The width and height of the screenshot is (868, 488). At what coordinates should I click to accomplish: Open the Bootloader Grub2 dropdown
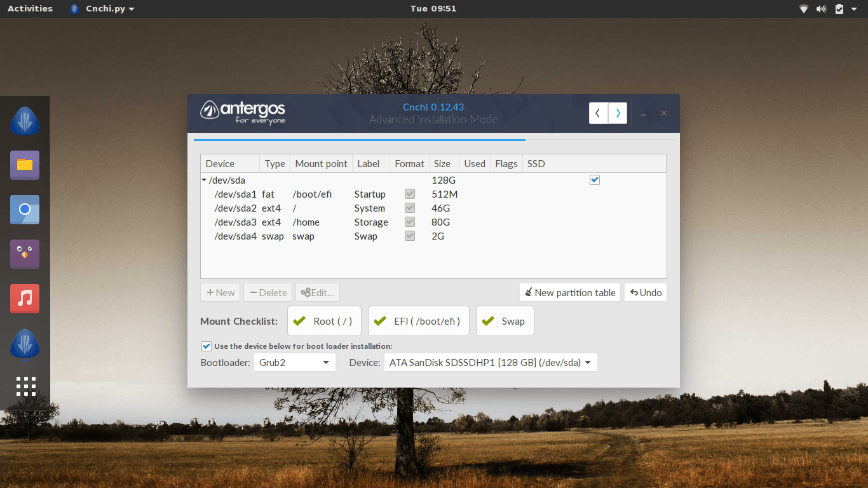(x=295, y=363)
